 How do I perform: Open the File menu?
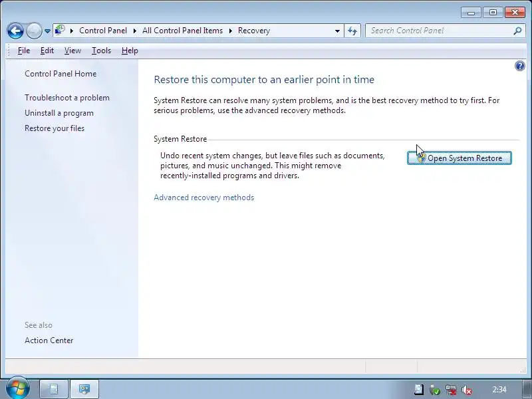24,51
